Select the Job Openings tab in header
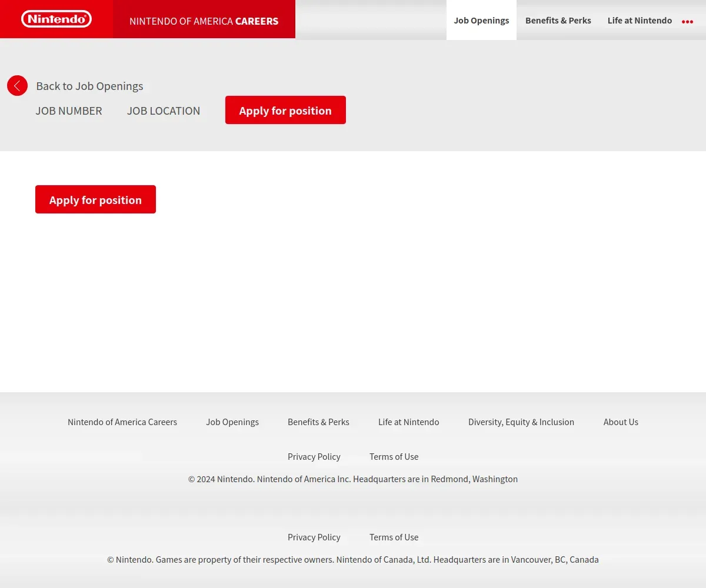 point(481,20)
